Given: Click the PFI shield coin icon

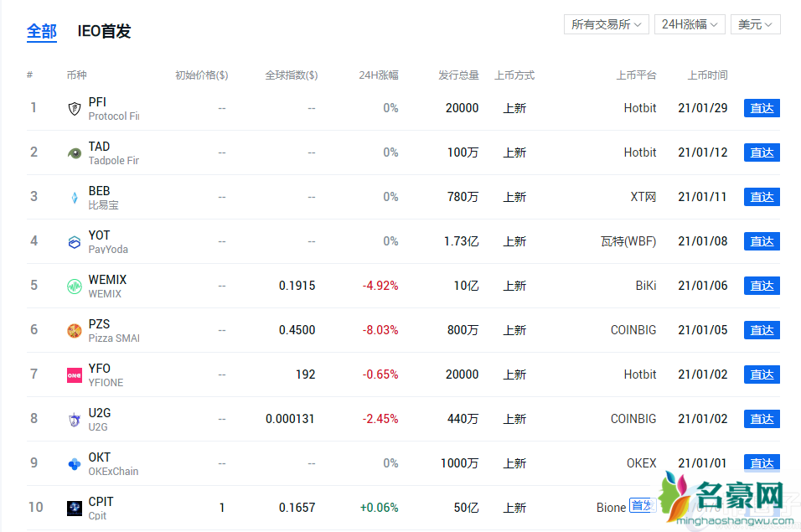Looking at the screenshot, I should click(x=75, y=109).
